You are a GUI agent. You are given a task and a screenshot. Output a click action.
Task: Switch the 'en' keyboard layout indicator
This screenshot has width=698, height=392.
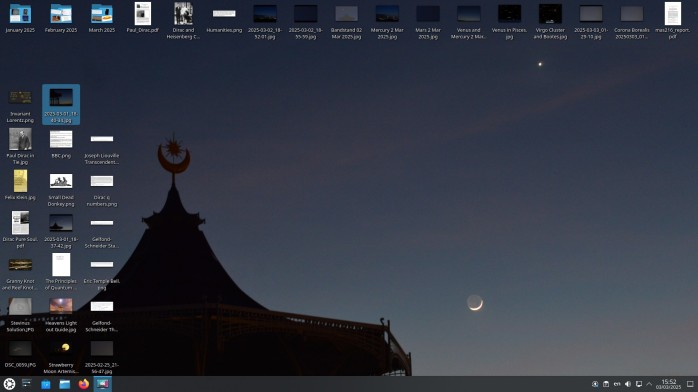click(617, 384)
